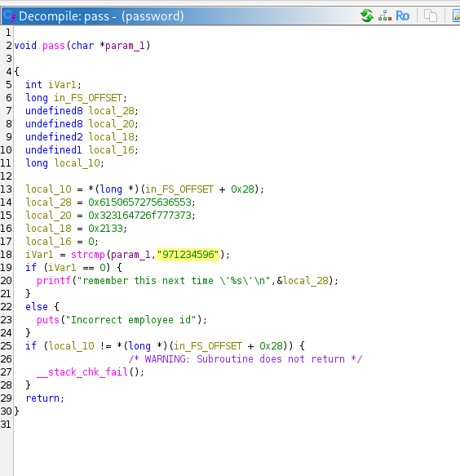
Task: Click local_18 in its line 9 declaration
Action: 111,137
